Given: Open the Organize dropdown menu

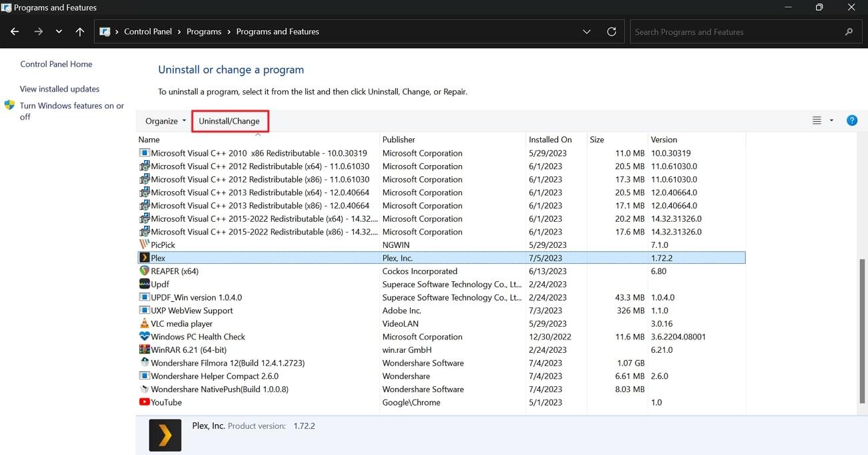Looking at the screenshot, I should pyautogui.click(x=166, y=121).
